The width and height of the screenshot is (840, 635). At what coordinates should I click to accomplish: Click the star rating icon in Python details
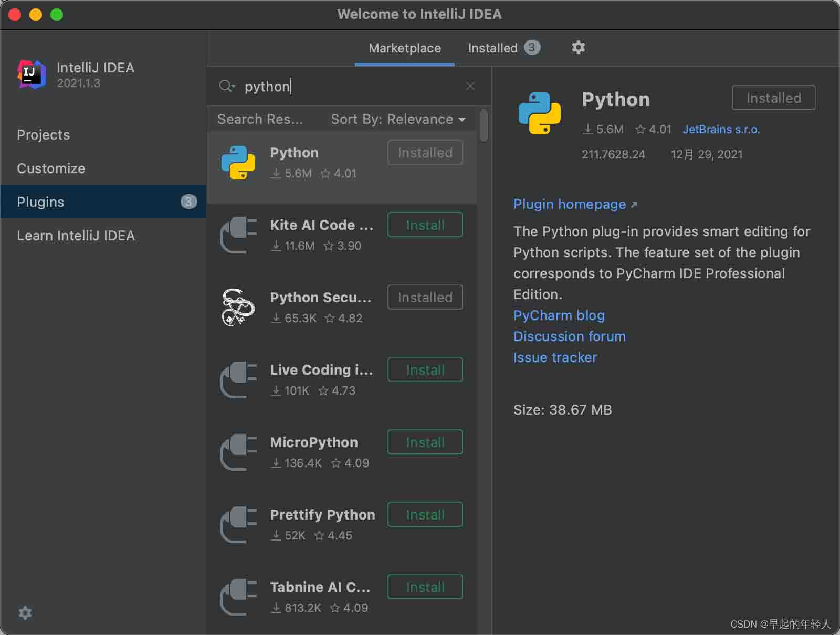[640, 129]
